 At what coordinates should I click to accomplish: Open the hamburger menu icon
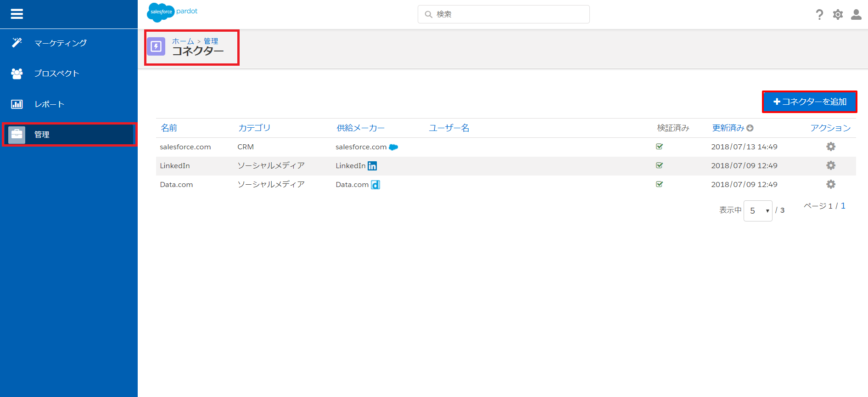17,14
